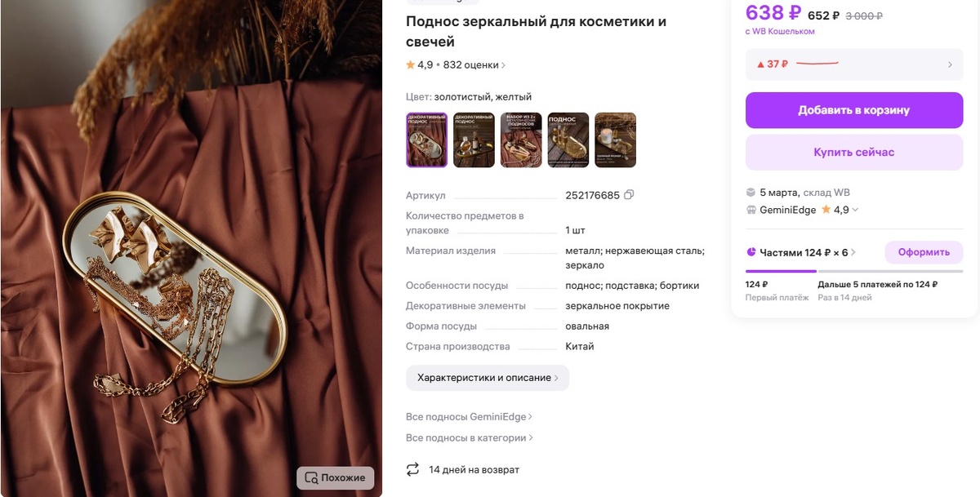Click the rating star next to 4,9
Viewport: 980px width, 497px height.
(410, 65)
